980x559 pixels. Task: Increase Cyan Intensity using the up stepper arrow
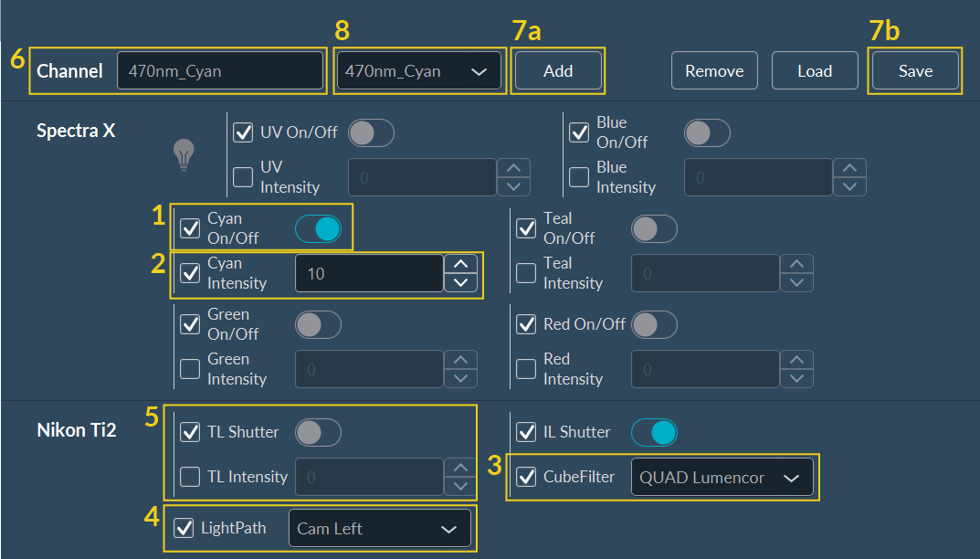click(461, 264)
